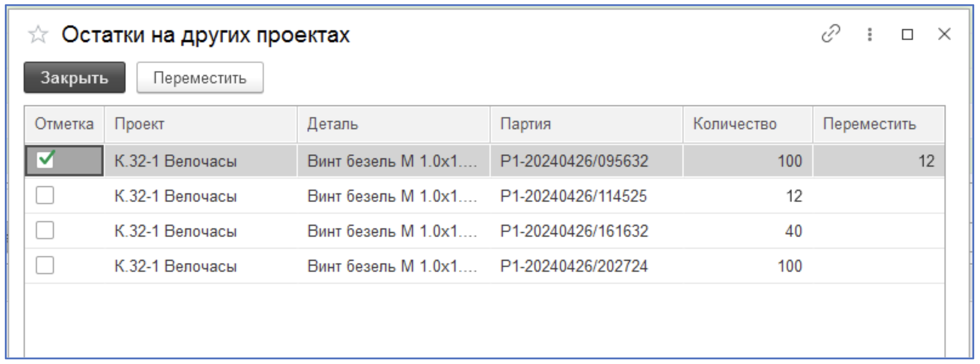
Task: Select the Деталь cell in the P1-20240426/202724 row
Action: 392,266
